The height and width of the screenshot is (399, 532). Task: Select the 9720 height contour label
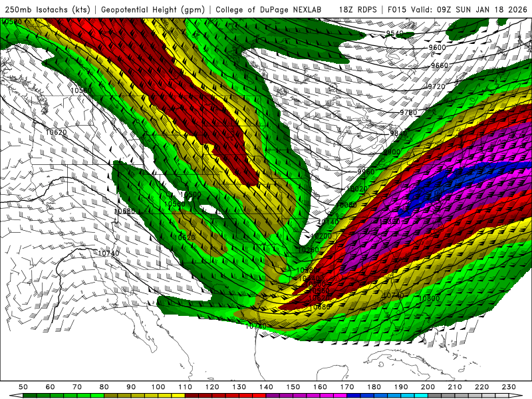coord(436,86)
